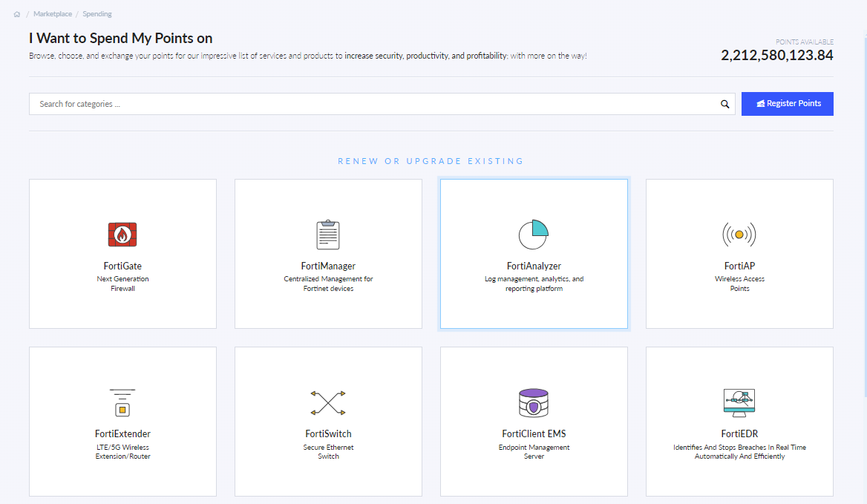Click the search magnifier icon
The height and width of the screenshot is (504, 867).
[x=725, y=104]
